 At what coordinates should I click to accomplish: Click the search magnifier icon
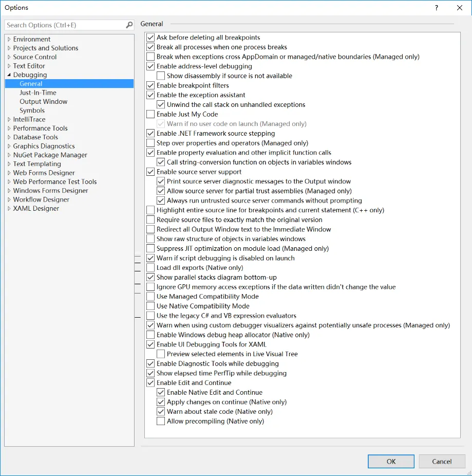pyautogui.click(x=129, y=25)
